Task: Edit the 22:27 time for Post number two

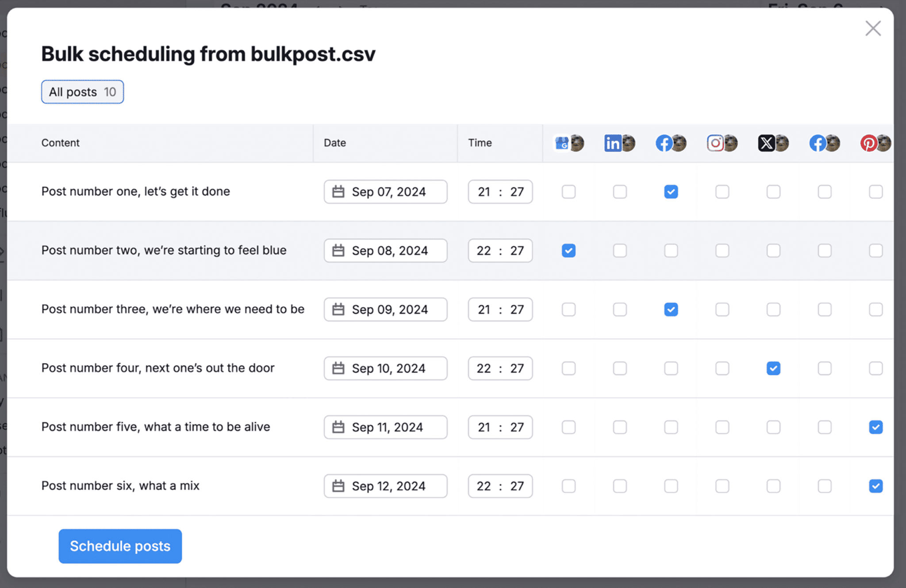Action: click(x=500, y=251)
